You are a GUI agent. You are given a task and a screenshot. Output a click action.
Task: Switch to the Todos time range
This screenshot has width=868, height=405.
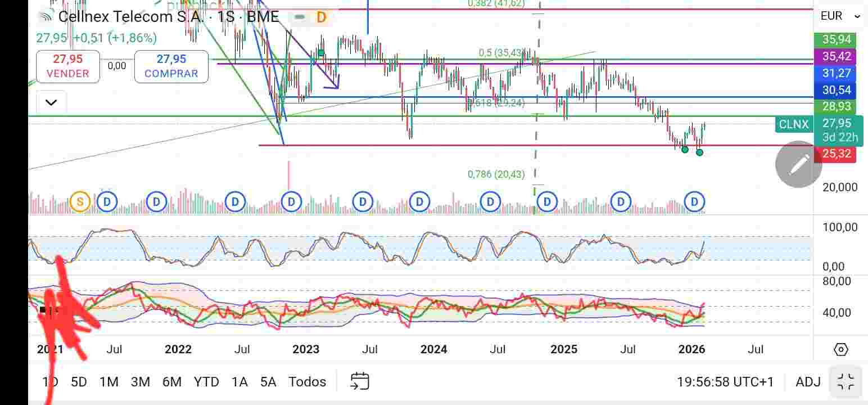(x=307, y=382)
